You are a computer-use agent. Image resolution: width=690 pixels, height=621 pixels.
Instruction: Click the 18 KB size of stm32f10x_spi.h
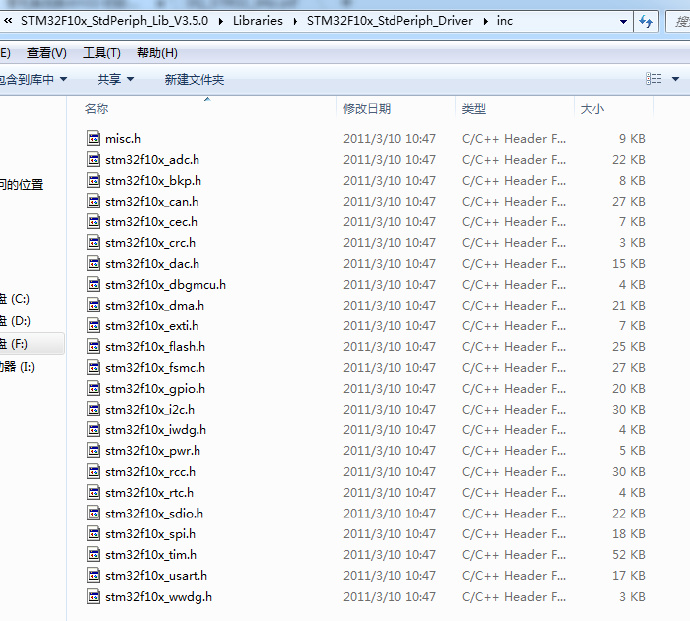coord(628,534)
